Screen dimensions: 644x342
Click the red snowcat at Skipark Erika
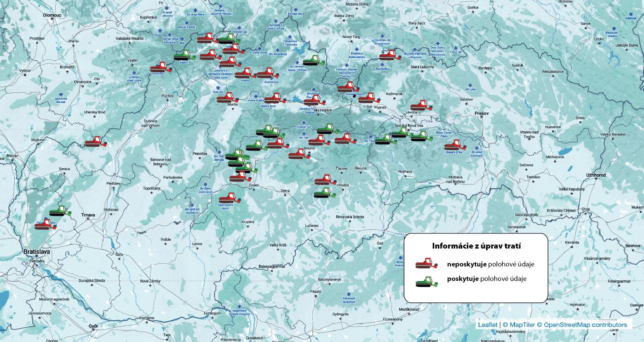[x=455, y=145]
